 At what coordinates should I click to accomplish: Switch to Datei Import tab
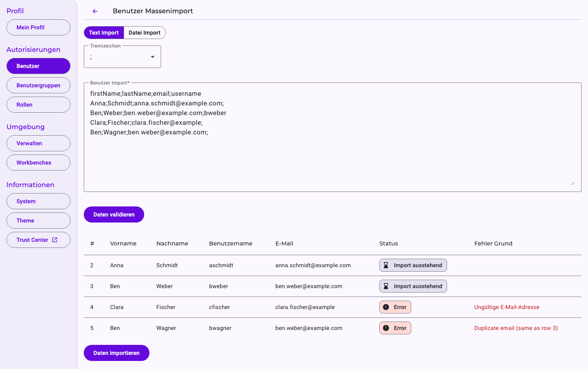click(x=145, y=33)
